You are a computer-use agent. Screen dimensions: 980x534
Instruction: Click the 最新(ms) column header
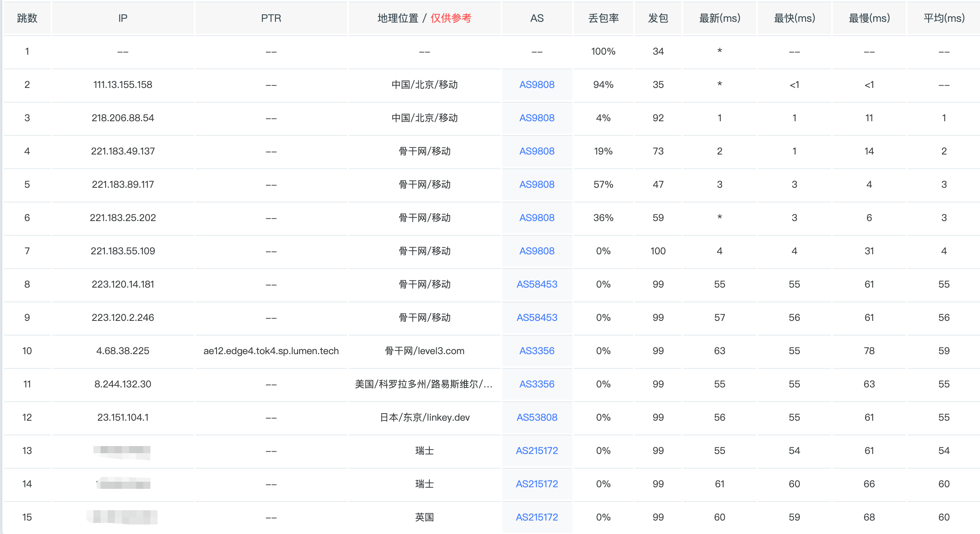tap(720, 18)
